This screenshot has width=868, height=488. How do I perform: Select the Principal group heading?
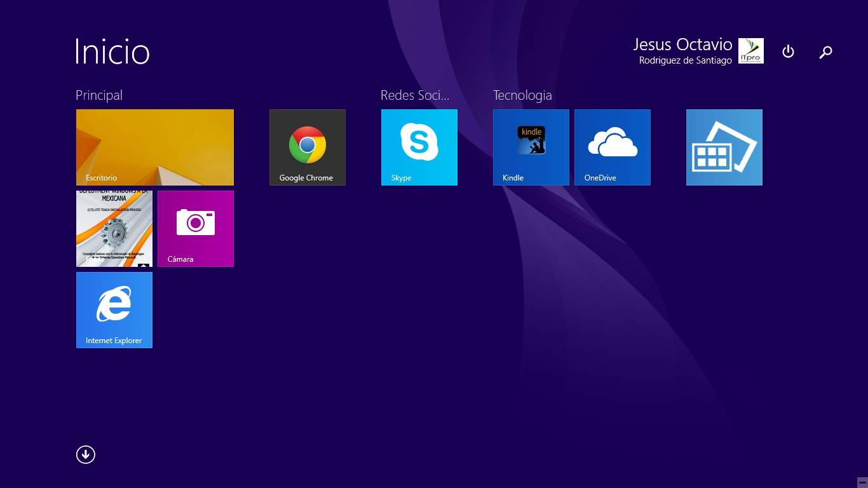[x=99, y=95]
